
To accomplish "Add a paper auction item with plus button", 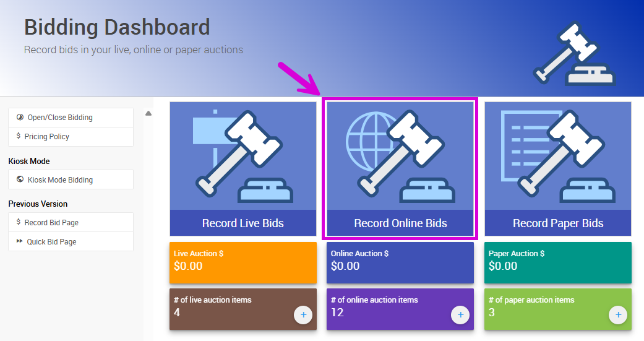I will click(617, 315).
